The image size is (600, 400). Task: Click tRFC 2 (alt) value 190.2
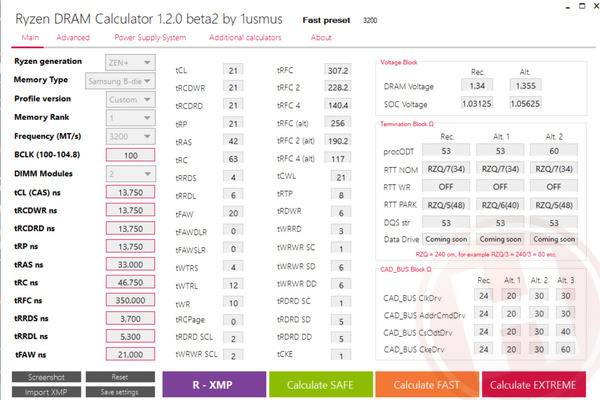click(338, 140)
